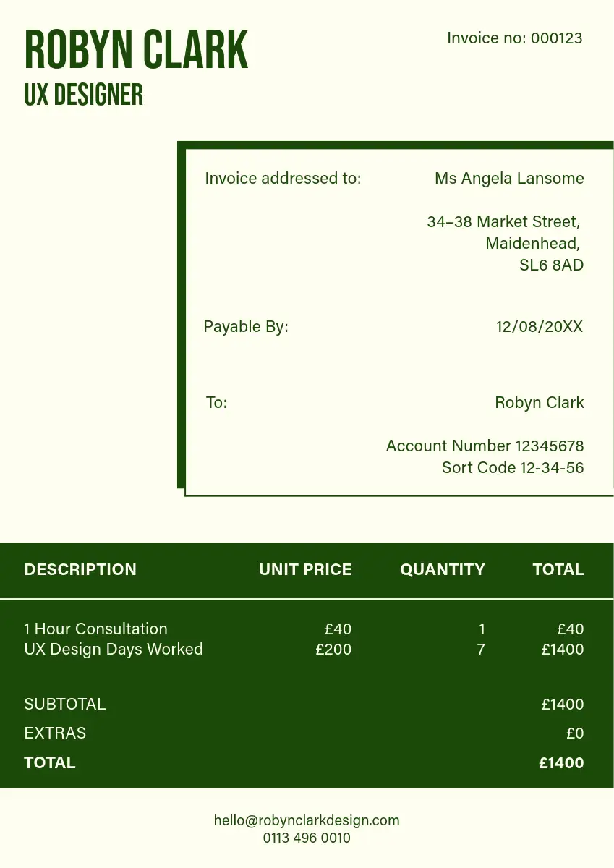Screen dimensions: 614x868
Task: Open the hello@robynclarkdesign.com email link
Action: 307,820
